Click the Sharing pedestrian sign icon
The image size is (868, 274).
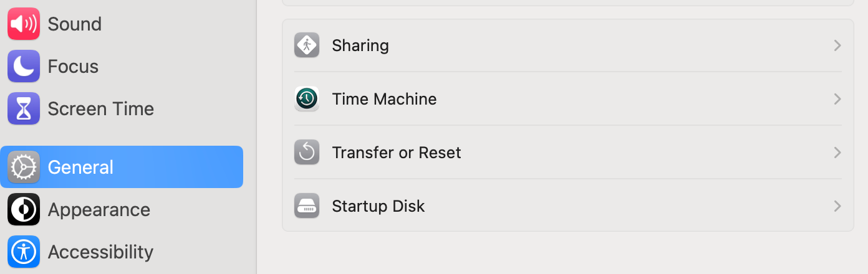(307, 45)
